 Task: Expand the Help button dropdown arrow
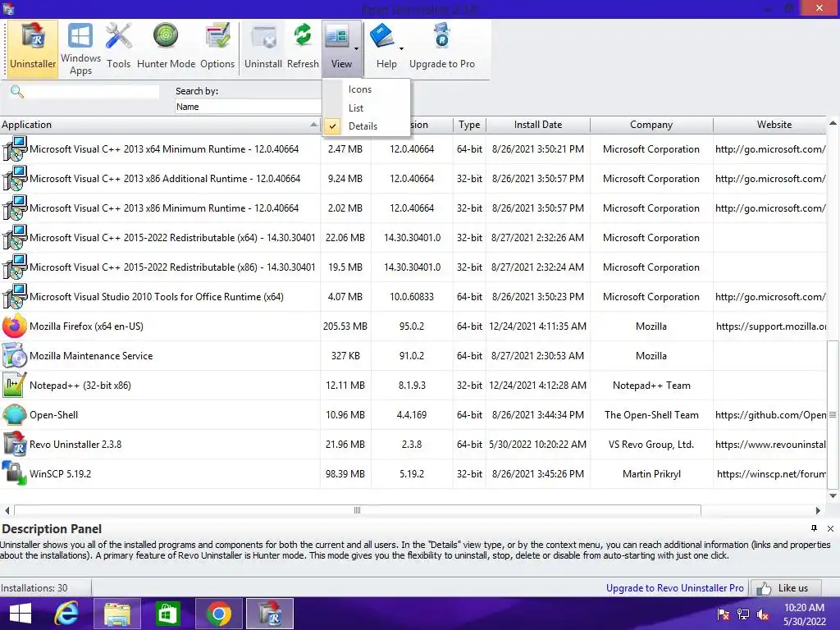pyautogui.click(x=401, y=48)
